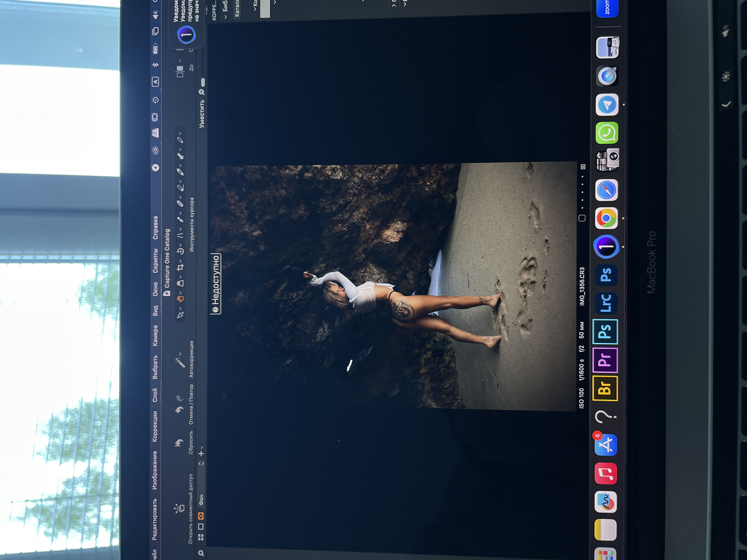Screen dimensions: 747x560
Task: Click the zoom slider handle near 'Уместить'
Action: tap(202, 82)
